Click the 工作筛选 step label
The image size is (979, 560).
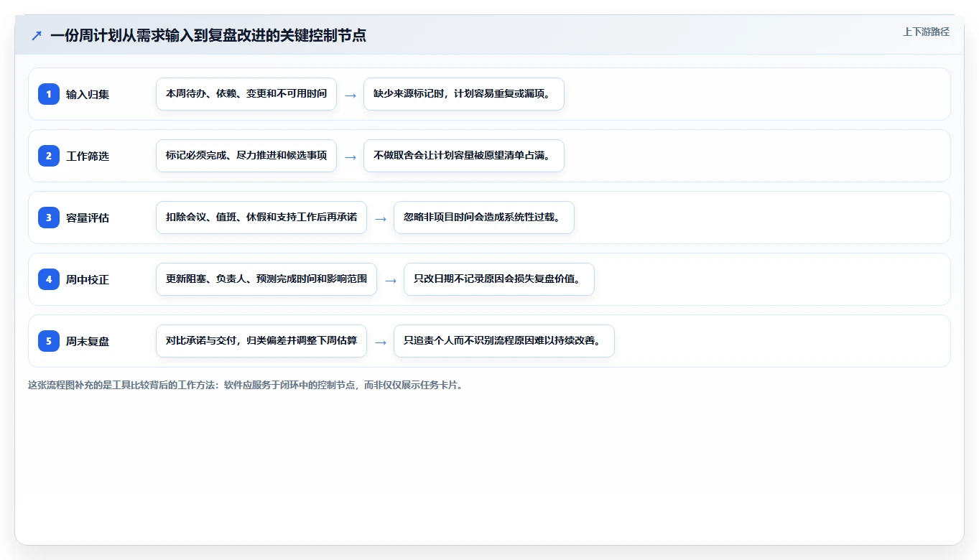coord(88,156)
